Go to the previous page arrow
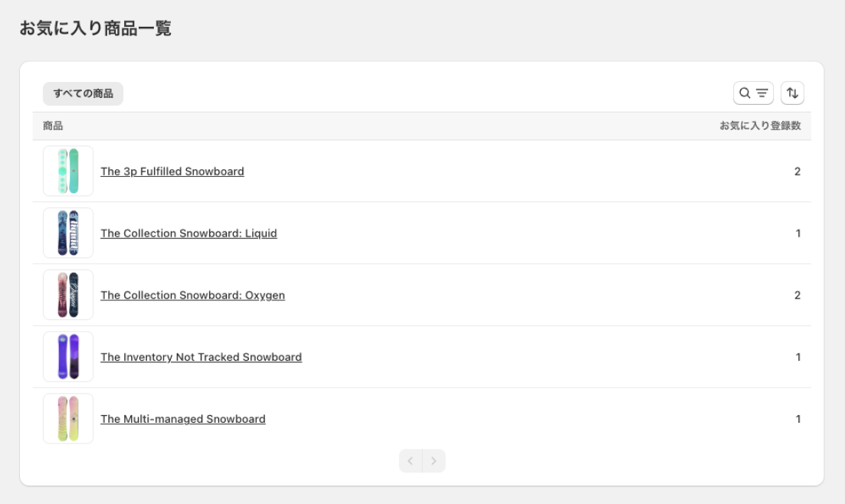The image size is (845, 504). point(411,461)
